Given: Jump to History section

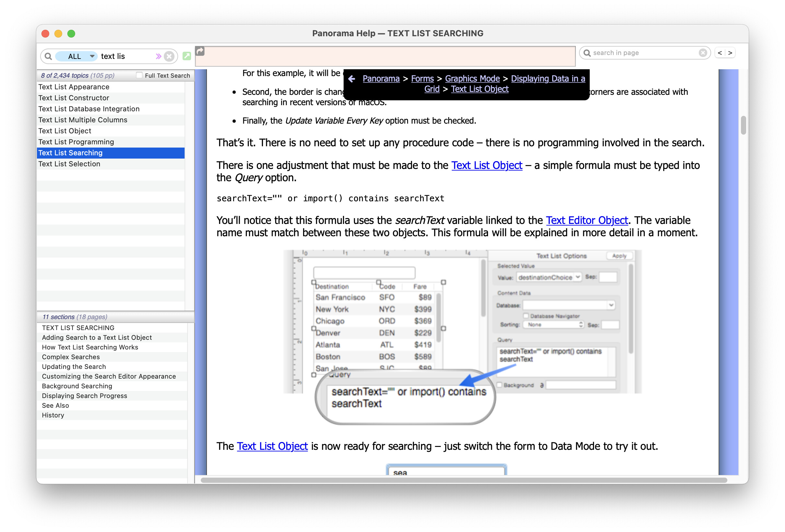Looking at the screenshot, I should pos(112,416).
